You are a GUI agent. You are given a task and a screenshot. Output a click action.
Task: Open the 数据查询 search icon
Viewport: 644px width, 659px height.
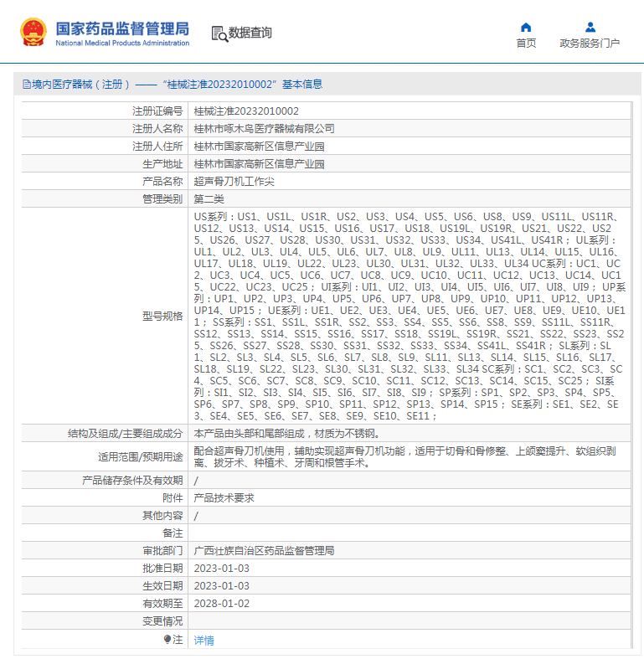point(219,33)
